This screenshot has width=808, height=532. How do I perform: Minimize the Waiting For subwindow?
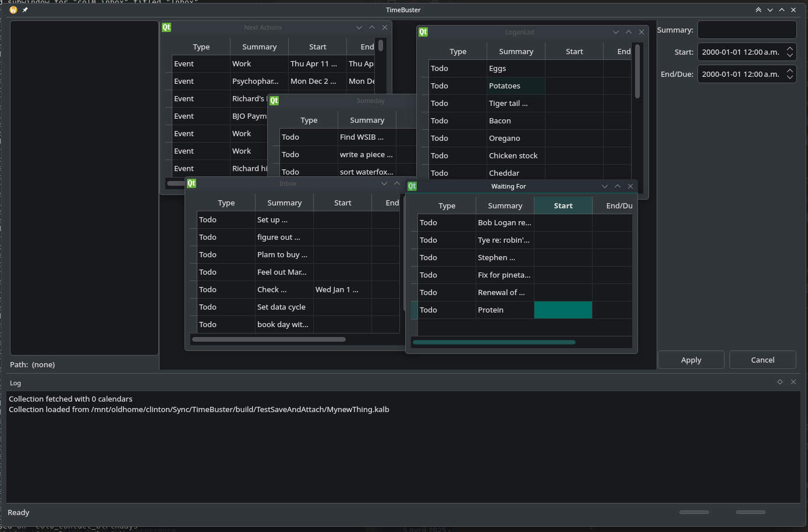point(605,186)
